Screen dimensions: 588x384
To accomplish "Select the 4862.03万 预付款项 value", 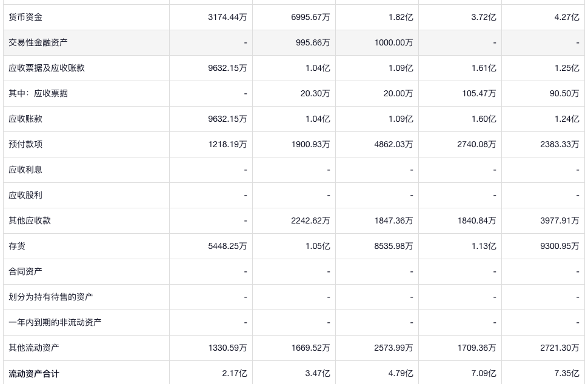I will (x=393, y=144).
